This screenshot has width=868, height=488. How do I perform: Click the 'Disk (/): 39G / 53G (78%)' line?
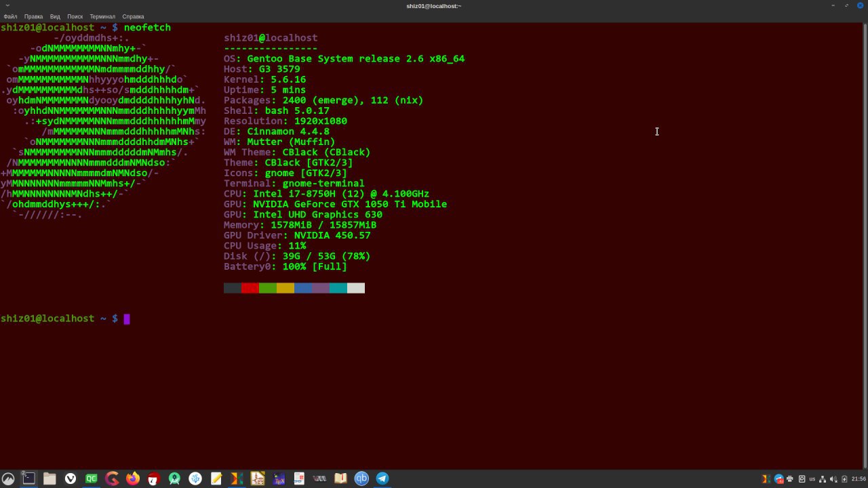[297, 256]
